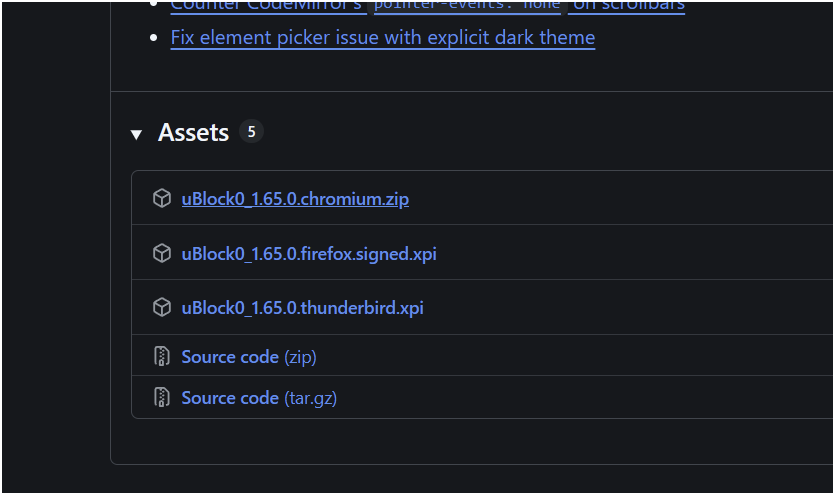The image size is (835, 495).
Task: Click the package icon beside chromium.zip
Action: [162, 198]
